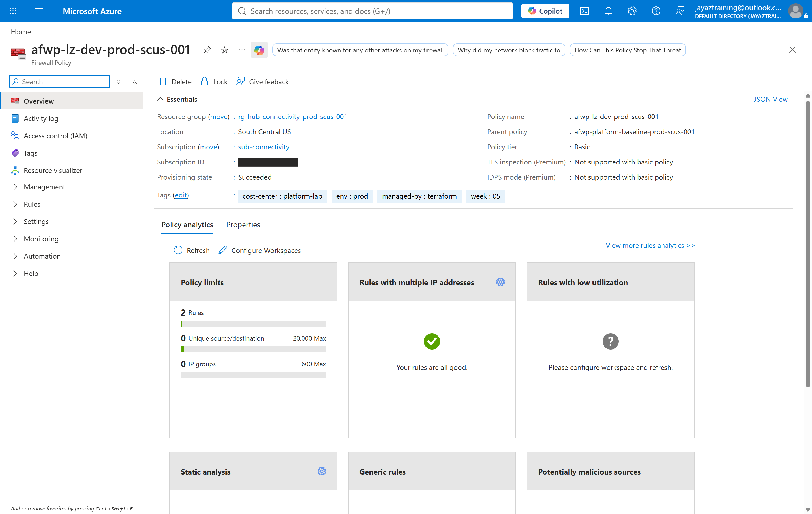Open the account avatar menu
The width and height of the screenshot is (812, 514).
(796, 11)
